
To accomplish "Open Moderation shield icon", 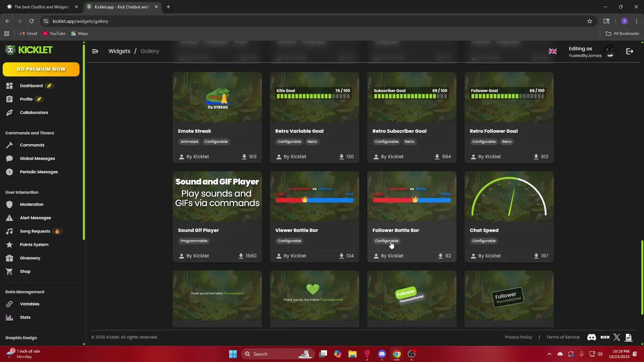I will [9, 205].
